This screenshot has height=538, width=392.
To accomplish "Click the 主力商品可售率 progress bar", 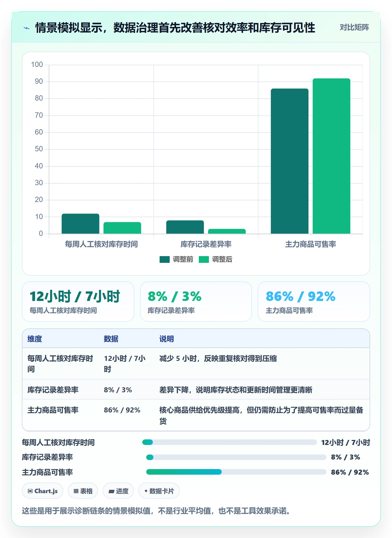I will tap(236, 472).
